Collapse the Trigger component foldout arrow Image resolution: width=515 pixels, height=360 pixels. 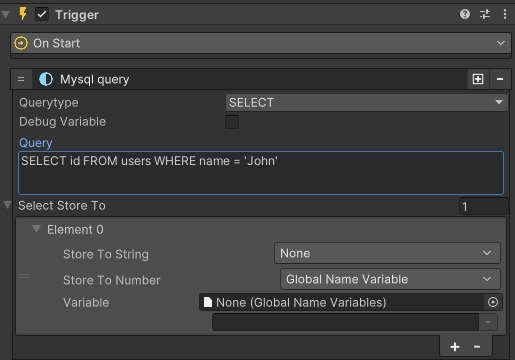[x=5, y=15]
